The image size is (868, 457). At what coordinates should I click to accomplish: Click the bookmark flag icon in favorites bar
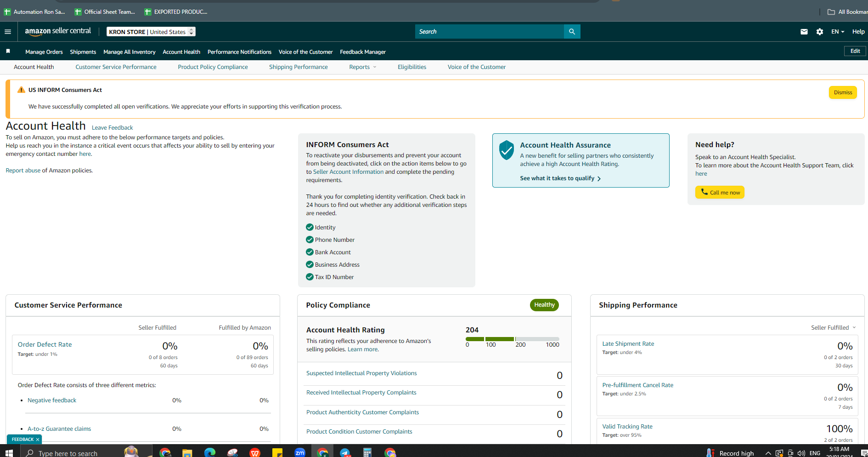point(8,51)
